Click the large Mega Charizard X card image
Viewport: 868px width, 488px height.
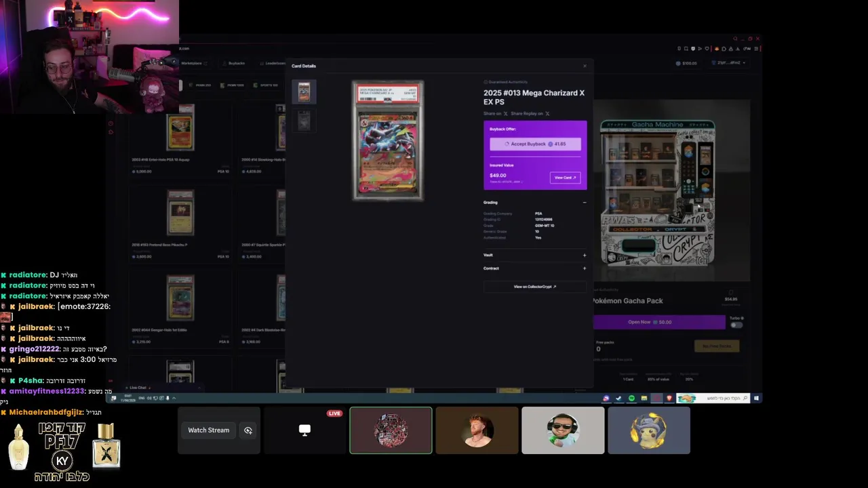pos(388,140)
